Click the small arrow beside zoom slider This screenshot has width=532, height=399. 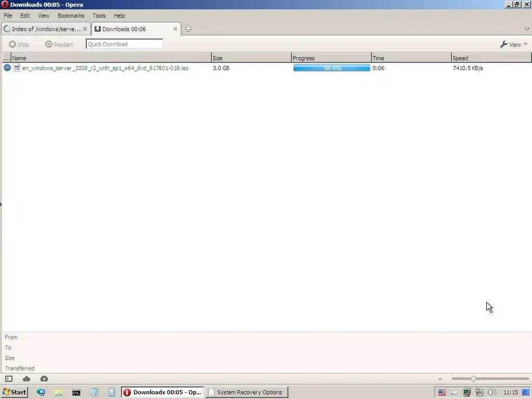pos(440,379)
